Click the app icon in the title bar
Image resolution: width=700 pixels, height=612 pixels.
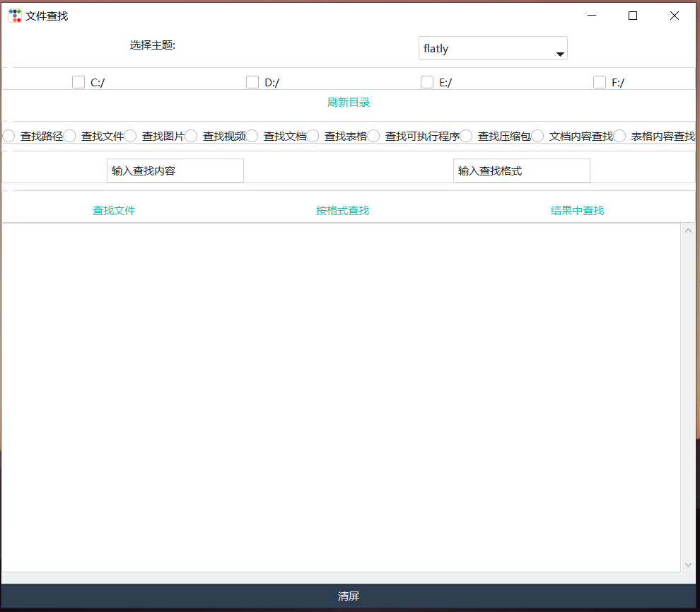(14, 15)
